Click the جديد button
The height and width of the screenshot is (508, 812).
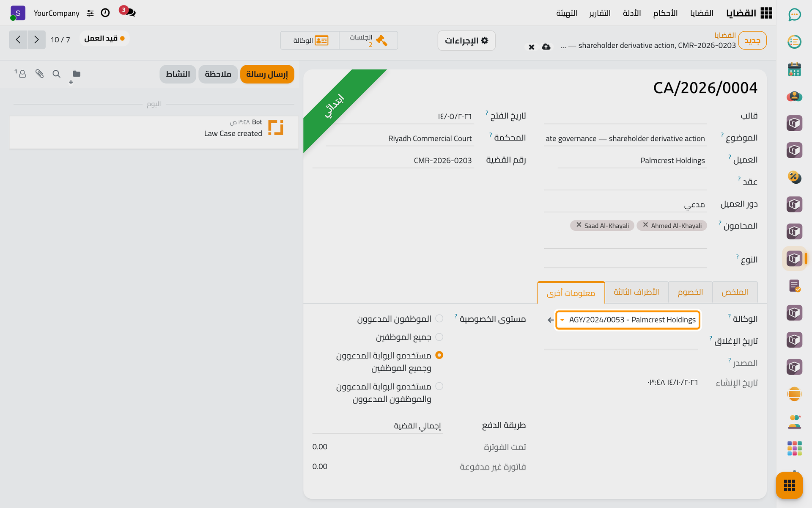click(752, 41)
